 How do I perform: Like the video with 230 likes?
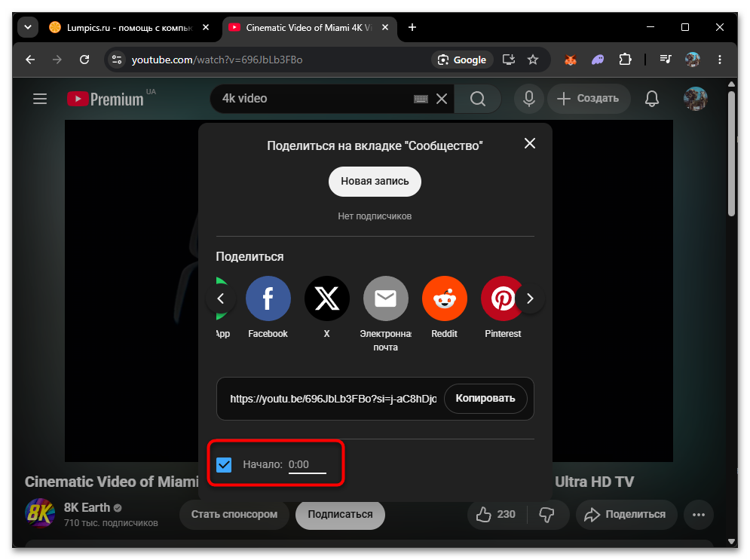495,515
